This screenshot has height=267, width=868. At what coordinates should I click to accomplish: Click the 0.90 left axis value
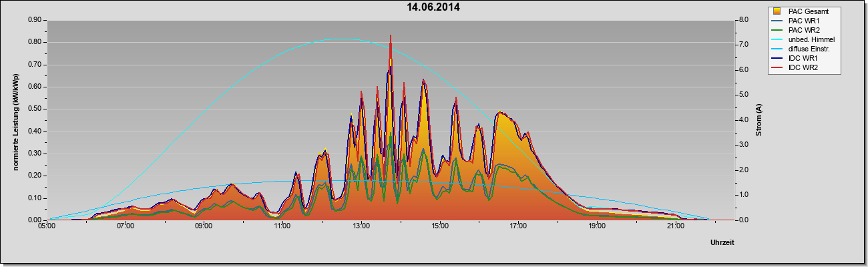click(x=35, y=20)
